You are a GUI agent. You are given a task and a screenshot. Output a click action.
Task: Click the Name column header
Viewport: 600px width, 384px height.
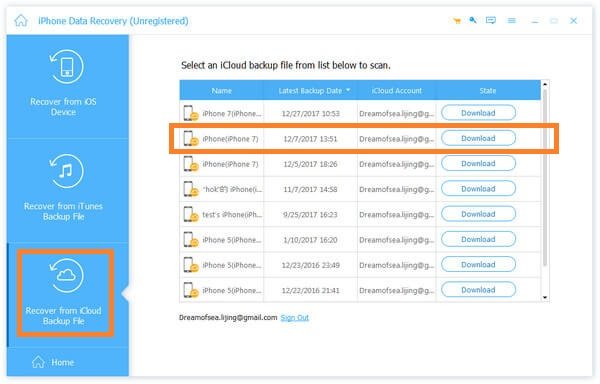pos(222,91)
